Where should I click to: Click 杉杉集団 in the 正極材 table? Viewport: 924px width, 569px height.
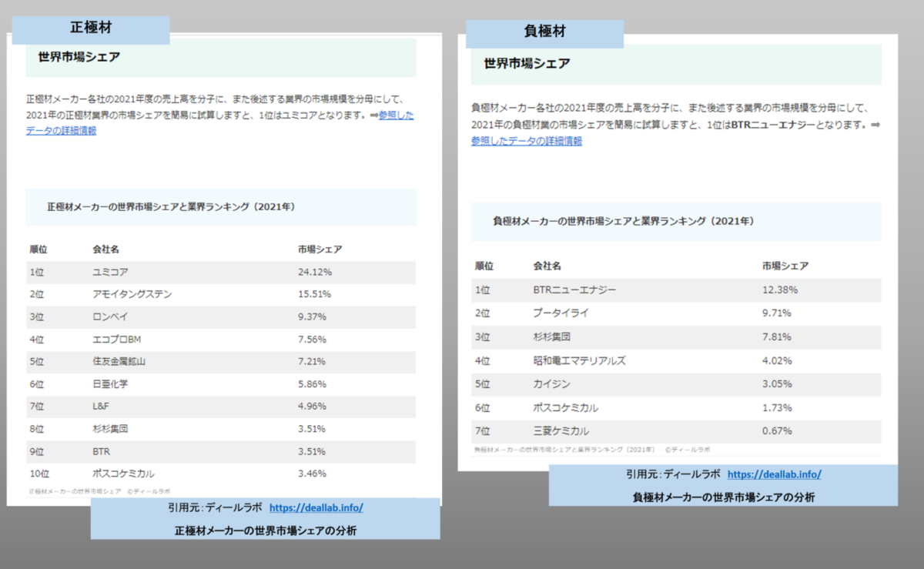[x=110, y=428]
